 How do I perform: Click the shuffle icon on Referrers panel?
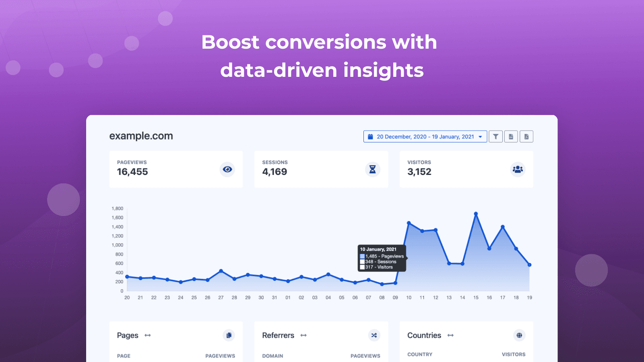coord(374,335)
